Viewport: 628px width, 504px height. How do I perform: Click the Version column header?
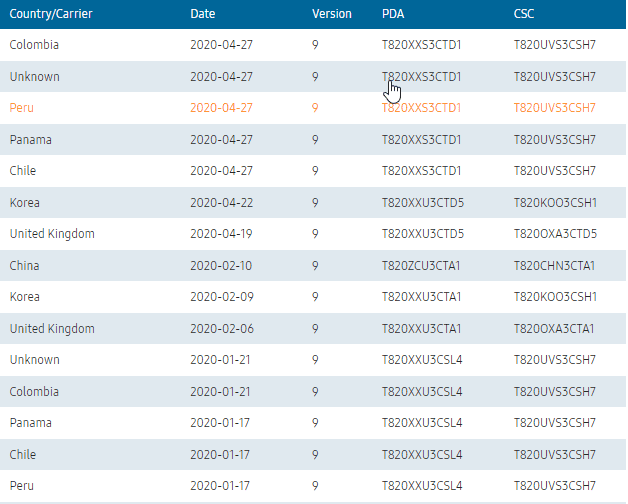pyautogui.click(x=332, y=14)
